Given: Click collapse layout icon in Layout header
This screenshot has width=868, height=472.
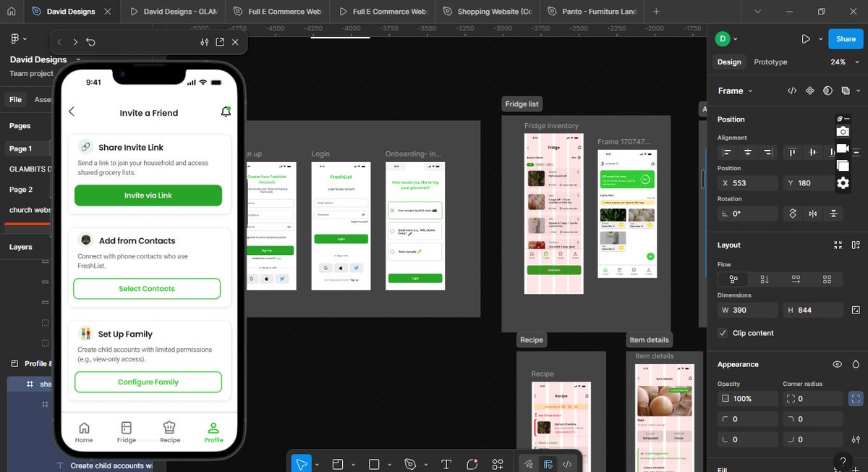Looking at the screenshot, I should pos(838,245).
